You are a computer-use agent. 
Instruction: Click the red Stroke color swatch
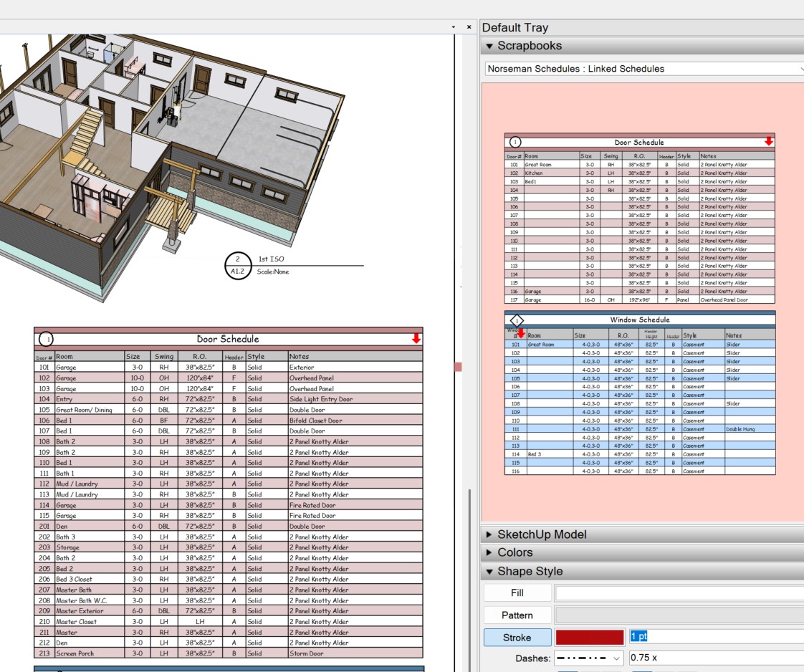tap(590, 637)
